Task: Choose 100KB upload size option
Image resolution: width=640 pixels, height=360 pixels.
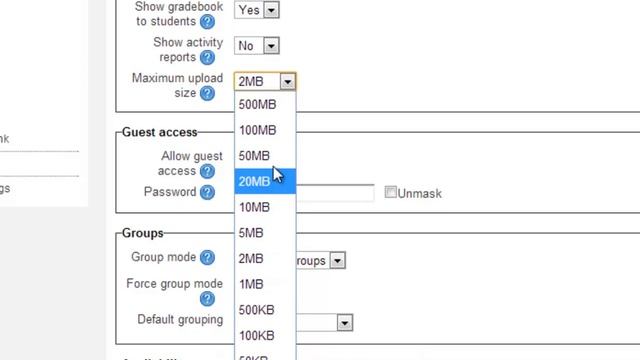Action: (x=265, y=336)
